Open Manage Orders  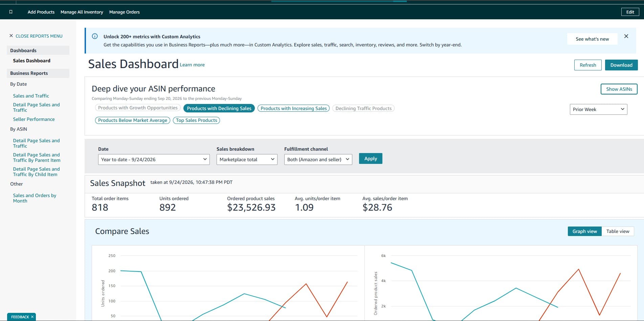pos(125,12)
